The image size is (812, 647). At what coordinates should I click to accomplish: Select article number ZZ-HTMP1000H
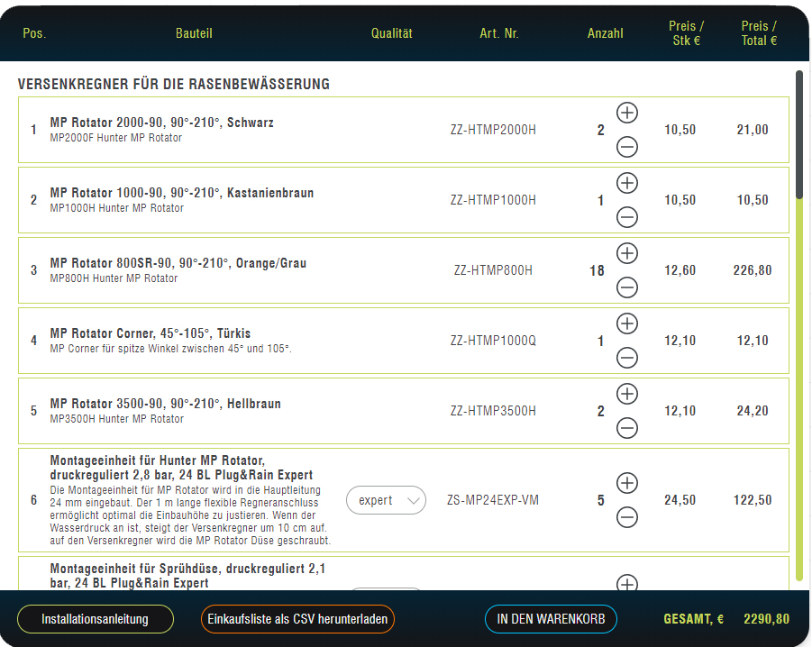493,200
